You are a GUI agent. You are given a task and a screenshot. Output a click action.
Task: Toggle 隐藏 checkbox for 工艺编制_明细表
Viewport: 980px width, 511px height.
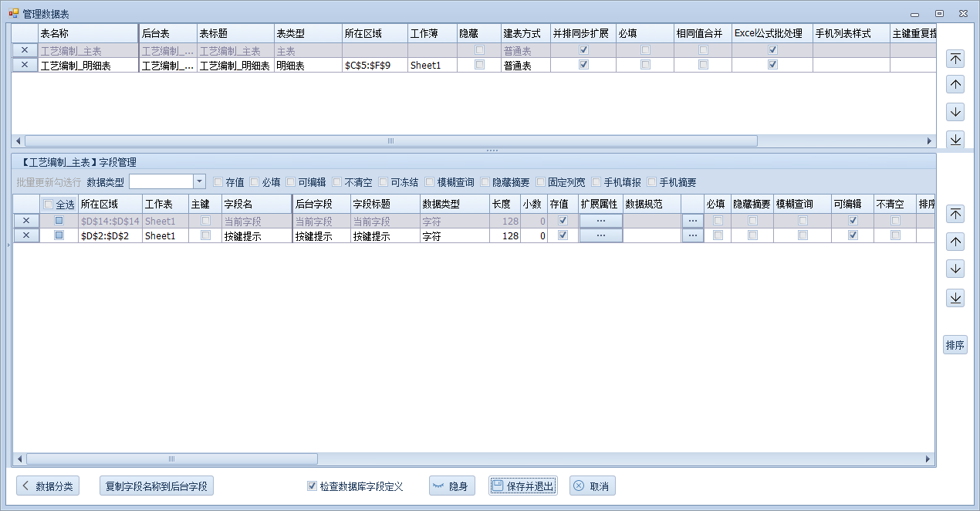[x=479, y=66]
